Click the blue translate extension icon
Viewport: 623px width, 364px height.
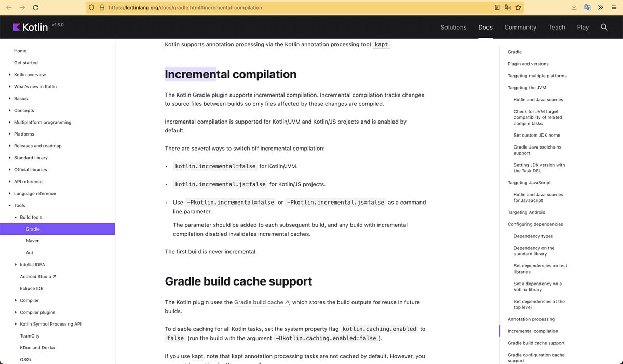click(587, 8)
